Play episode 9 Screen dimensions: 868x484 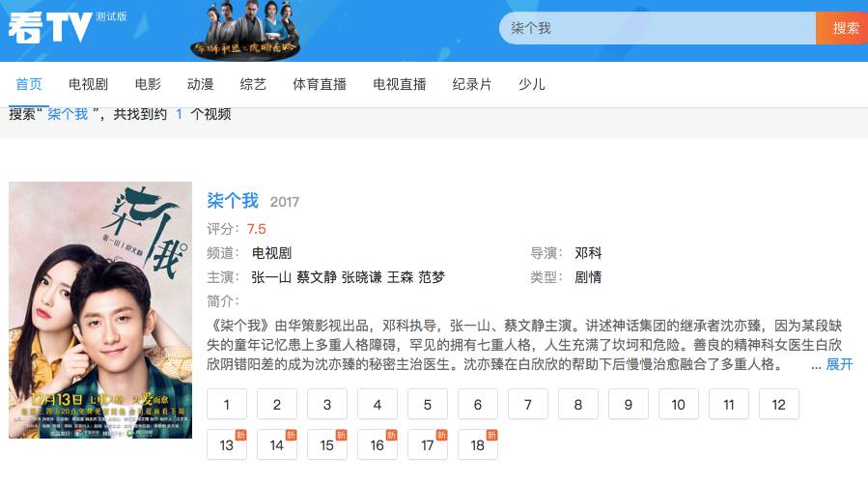(x=629, y=404)
